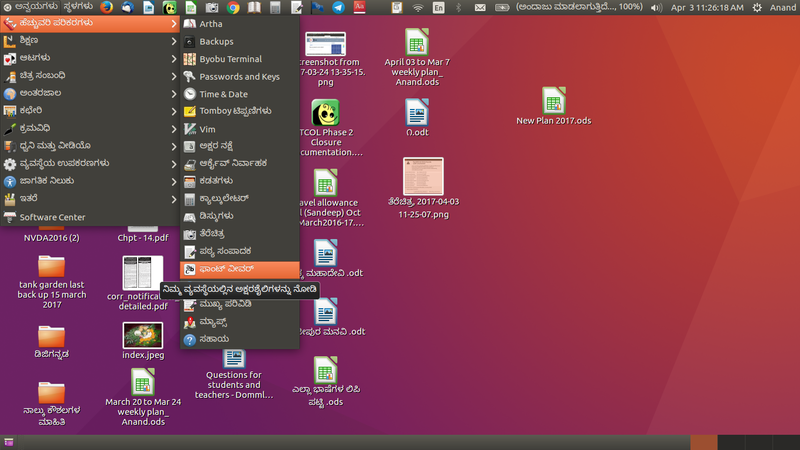
Task: Select April 03 to Mar 7 weekly plan file
Action: tap(417, 57)
